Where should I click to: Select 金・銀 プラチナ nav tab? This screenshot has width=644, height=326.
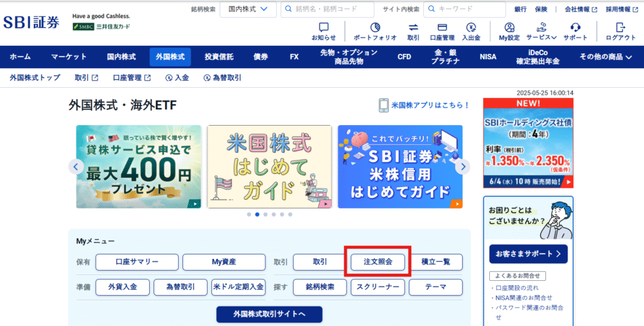pos(445,57)
